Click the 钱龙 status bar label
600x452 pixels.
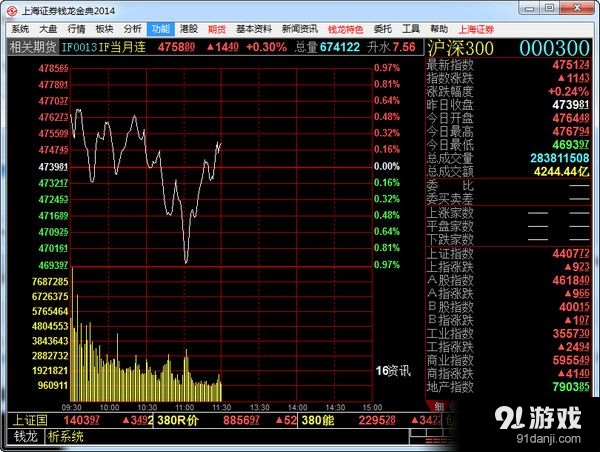click(26, 436)
